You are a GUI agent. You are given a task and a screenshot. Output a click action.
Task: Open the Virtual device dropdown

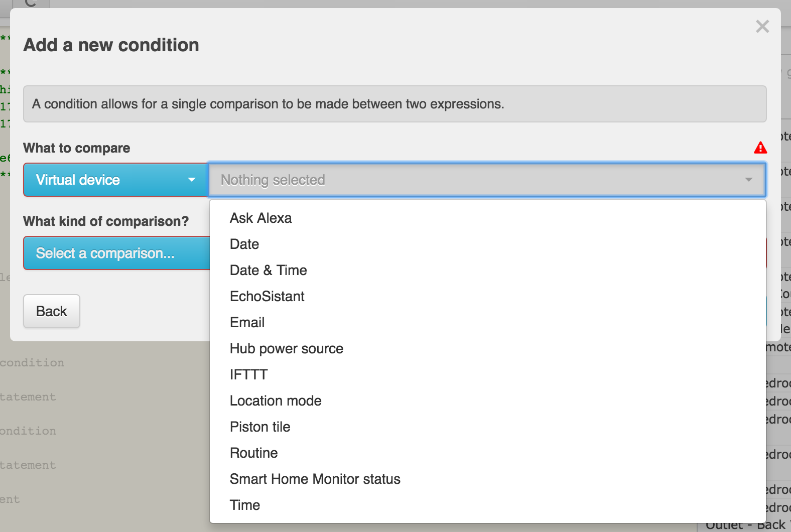(116, 180)
